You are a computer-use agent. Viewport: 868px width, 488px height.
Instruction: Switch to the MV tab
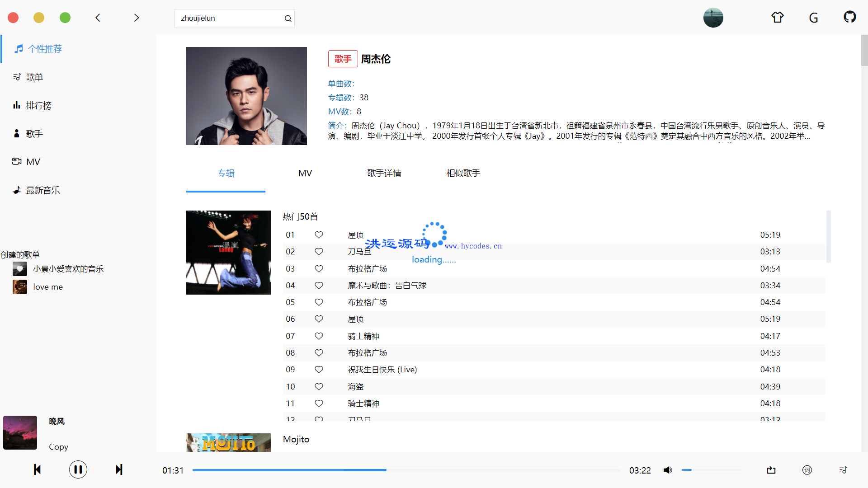click(305, 174)
